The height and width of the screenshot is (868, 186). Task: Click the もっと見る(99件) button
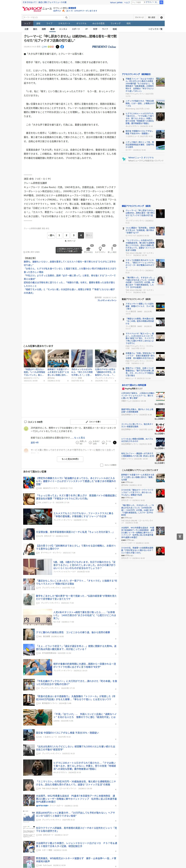70,459
